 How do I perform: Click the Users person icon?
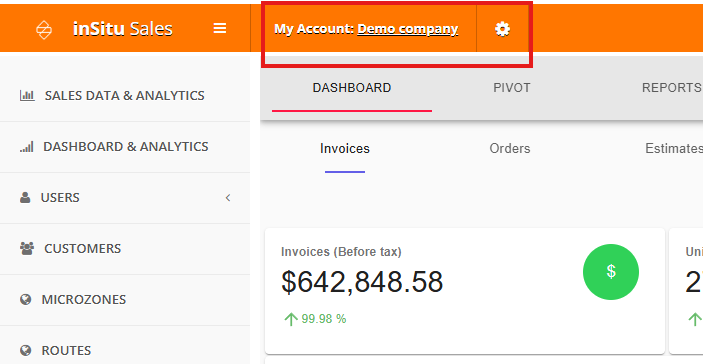point(25,198)
